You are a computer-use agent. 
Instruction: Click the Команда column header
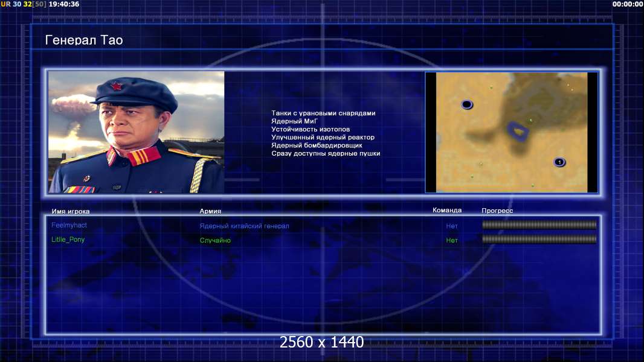click(x=447, y=210)
